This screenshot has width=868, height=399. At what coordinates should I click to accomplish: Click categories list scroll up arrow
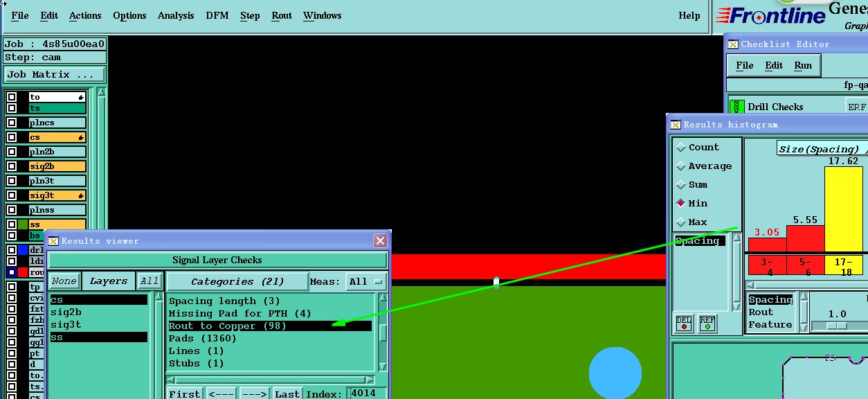tap(383, 299)
